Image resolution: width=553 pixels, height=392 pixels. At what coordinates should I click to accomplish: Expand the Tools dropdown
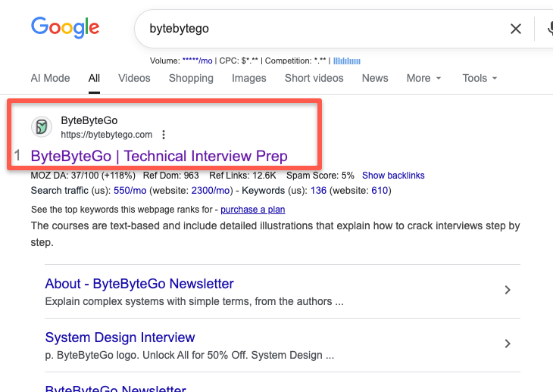(480, 78)
